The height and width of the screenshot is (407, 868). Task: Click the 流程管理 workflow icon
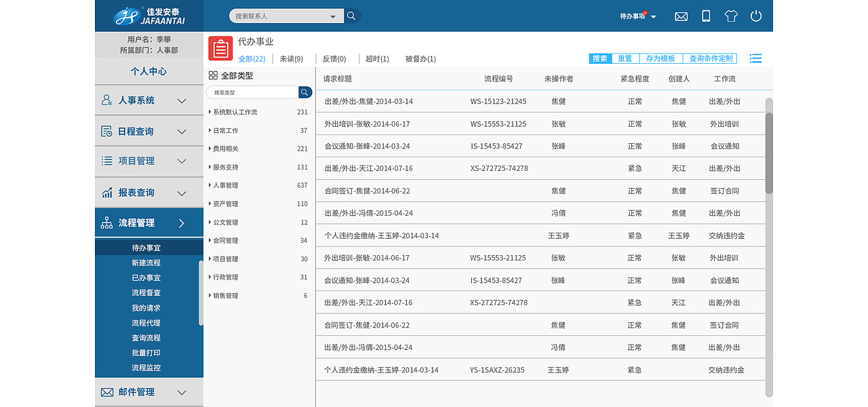click(106, 222)
